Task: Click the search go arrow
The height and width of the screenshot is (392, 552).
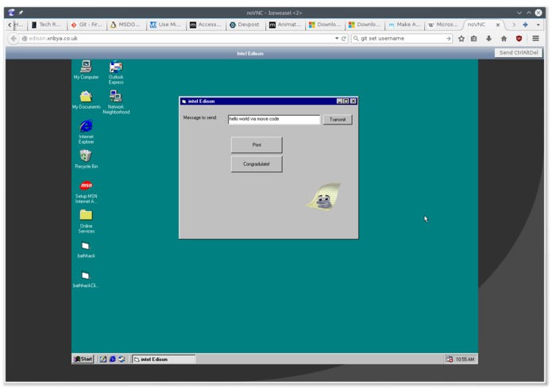Action: click(449, 38)
